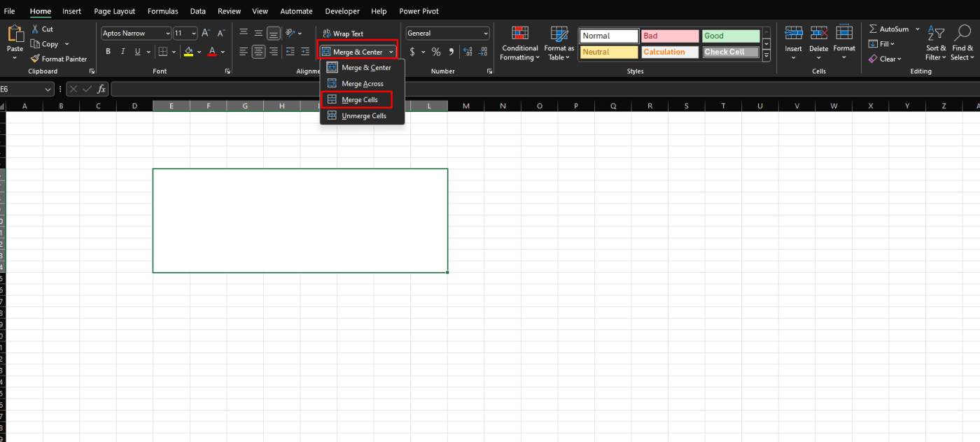Apply comma style number format
This screenshot has width=980, height=442.
click(x=451, y=52)
